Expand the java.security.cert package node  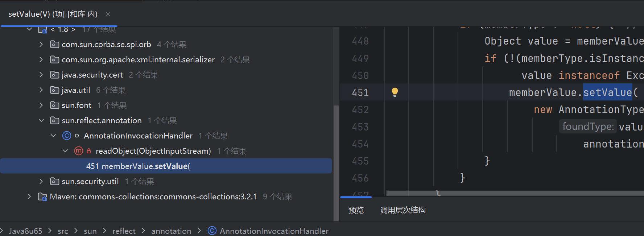tap(41, 75)
